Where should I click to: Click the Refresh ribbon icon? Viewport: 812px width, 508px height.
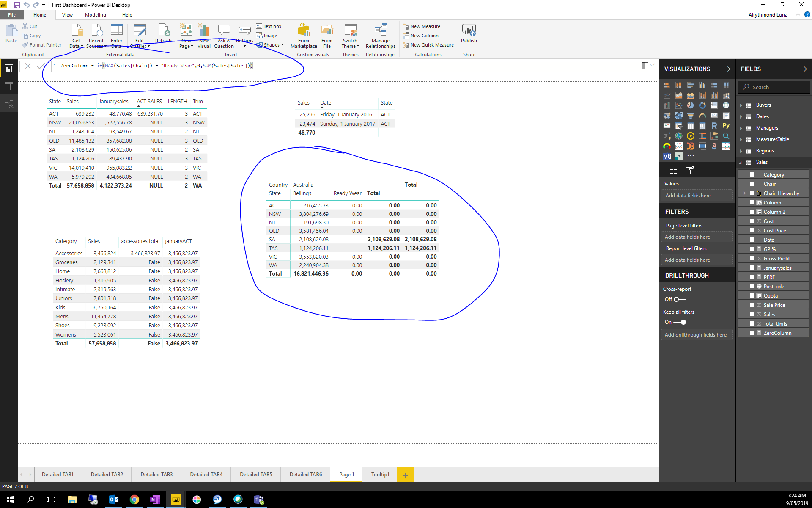tap(163, 33)
